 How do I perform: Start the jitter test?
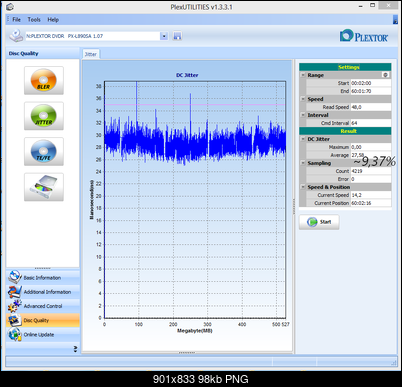click(x=319, y=222)
